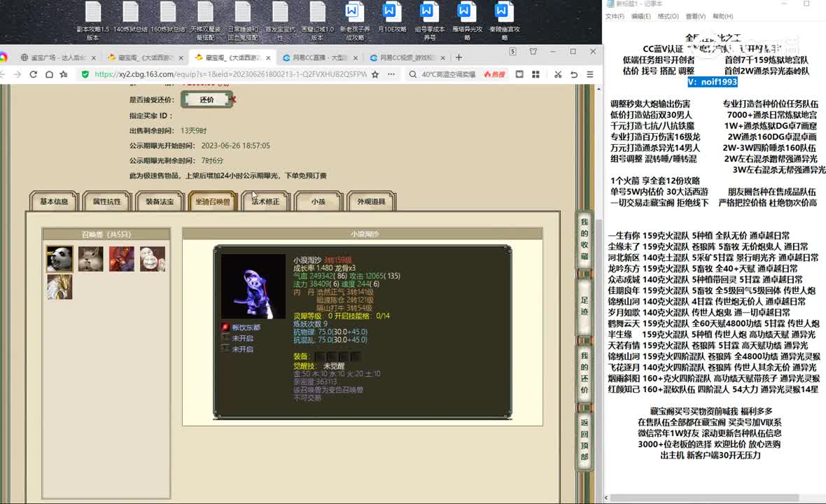Click the browser URL address field
This screenshot has height=504, width=826.
230,74
